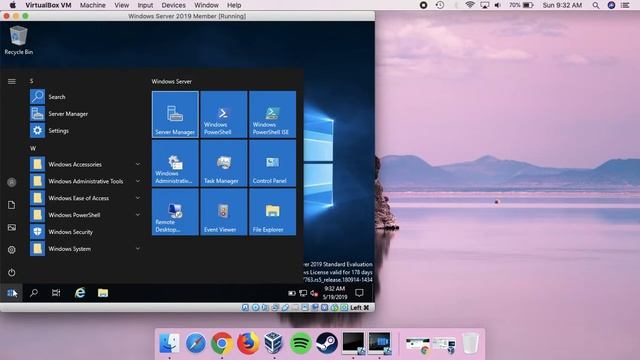Click the Recycle Bin desktop icon
The height and width of the screenshot is (360, 640).
point(18,40)
